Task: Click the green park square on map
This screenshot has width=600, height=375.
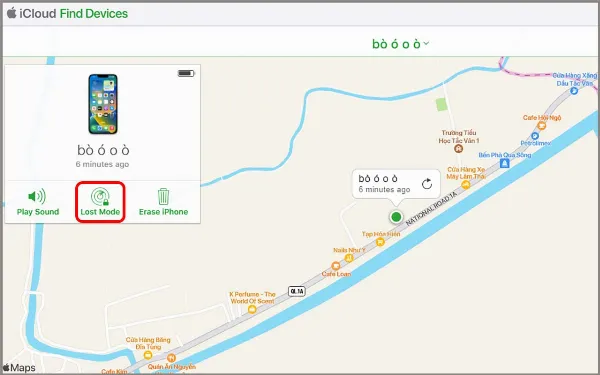Action: point(442,104)
